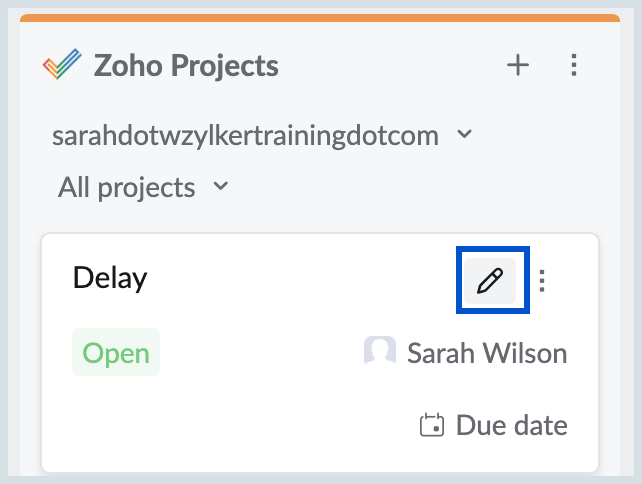Click the orange bar atop the widget

pos(320,18)
